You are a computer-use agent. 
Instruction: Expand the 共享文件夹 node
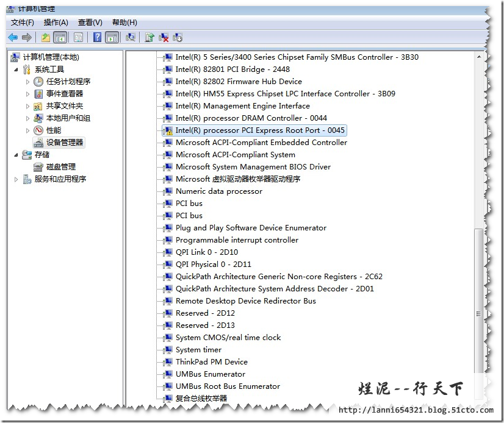[27, 106]
